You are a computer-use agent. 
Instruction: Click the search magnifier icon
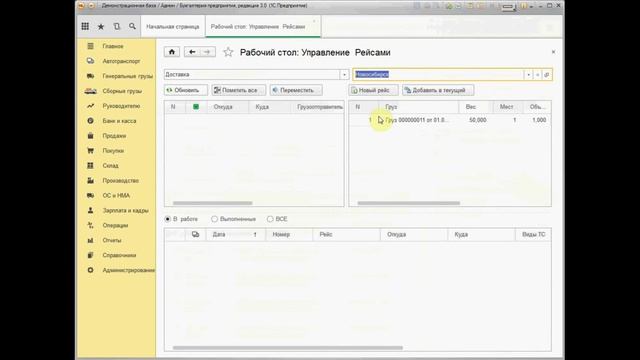tap(132, 26)
